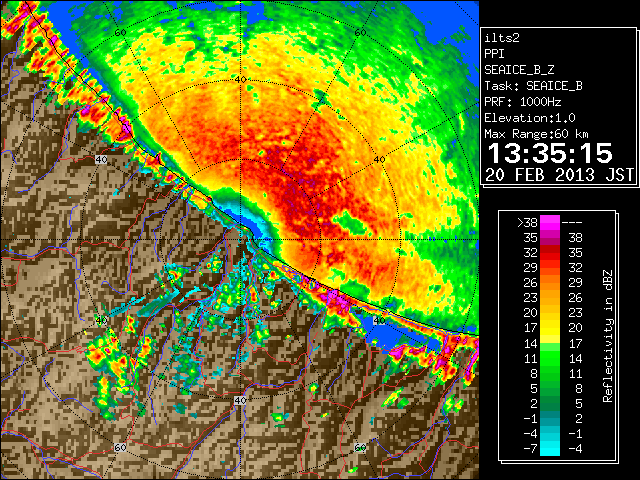Image resolution: width=640 pixels, height=480 pixels.
Task: Click the '-4' value in right legend column
Action: 575,449
